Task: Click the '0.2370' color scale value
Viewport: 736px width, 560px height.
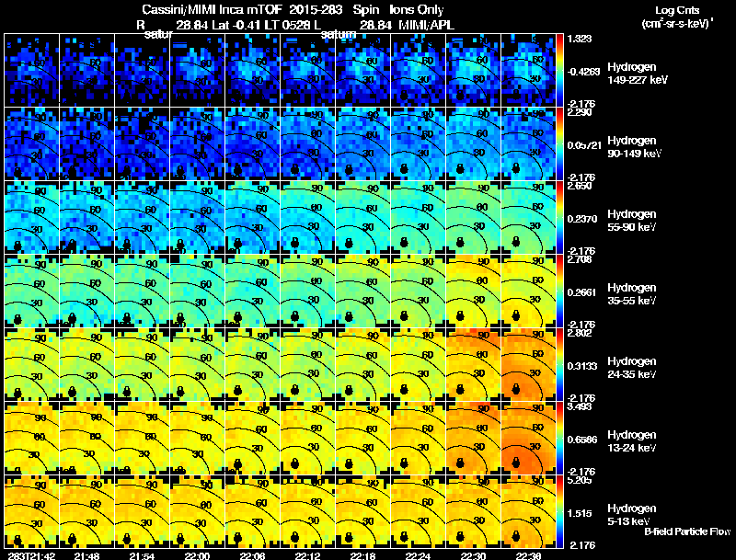Action: [x=582, y=219]
